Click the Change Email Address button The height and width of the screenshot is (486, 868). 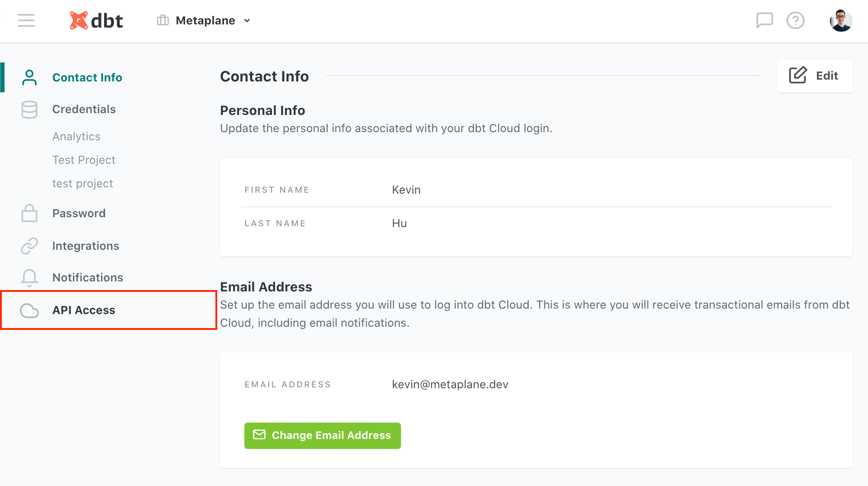[323, 435]
